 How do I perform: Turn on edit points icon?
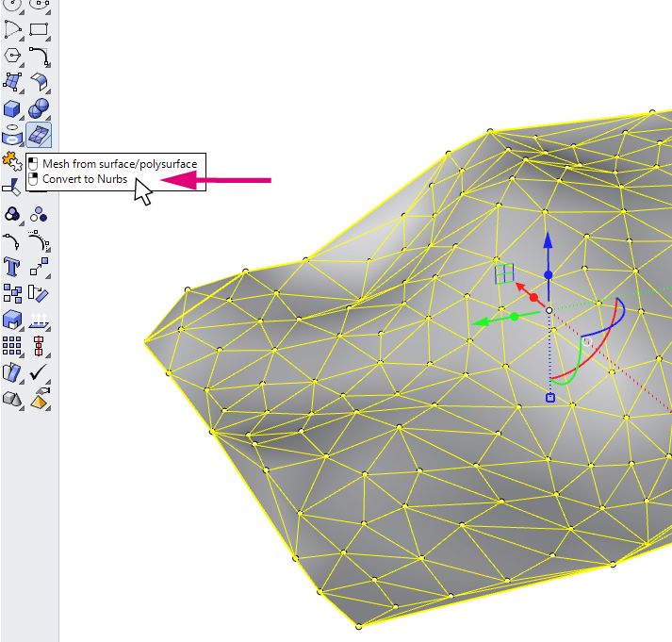(x=11, y=241)
